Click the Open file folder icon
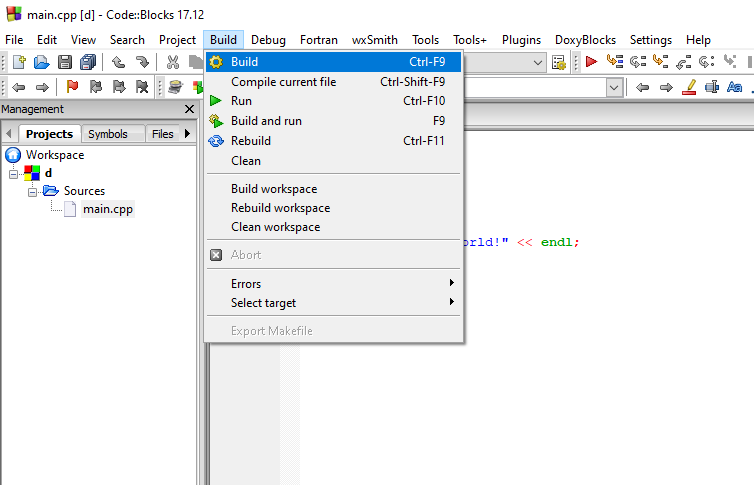754x485 pixels. [x=42, y=62]
